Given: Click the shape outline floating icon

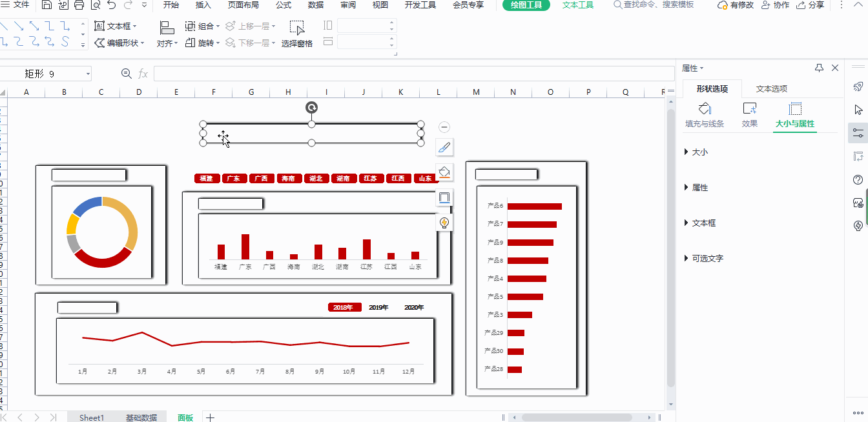Looking at the screenshot, I should coord(444,197).
